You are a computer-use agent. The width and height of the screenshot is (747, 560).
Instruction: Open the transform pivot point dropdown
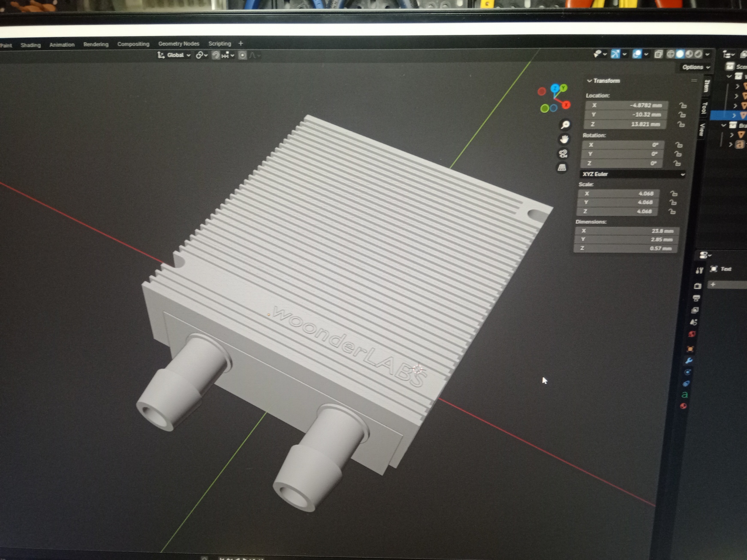(x=202, y=55)
